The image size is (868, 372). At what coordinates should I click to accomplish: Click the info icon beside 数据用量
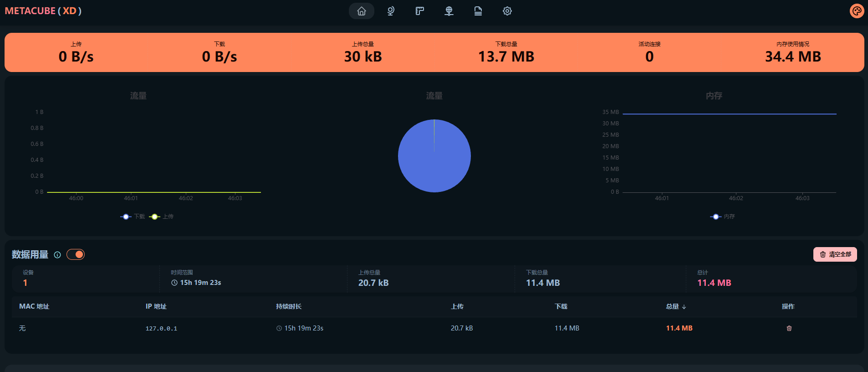point(57,255)
